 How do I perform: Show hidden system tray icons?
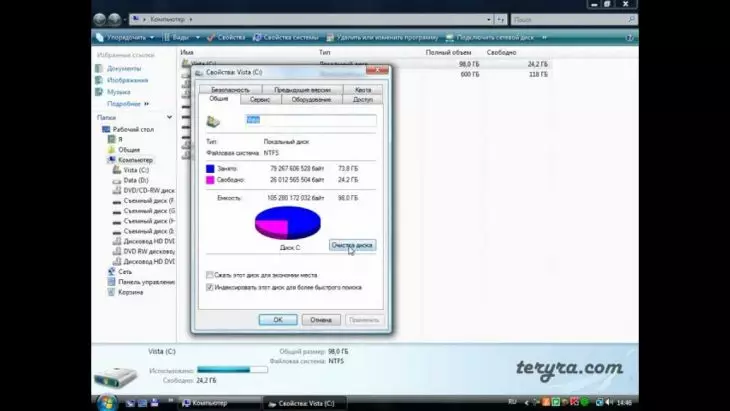click(527, 403)
